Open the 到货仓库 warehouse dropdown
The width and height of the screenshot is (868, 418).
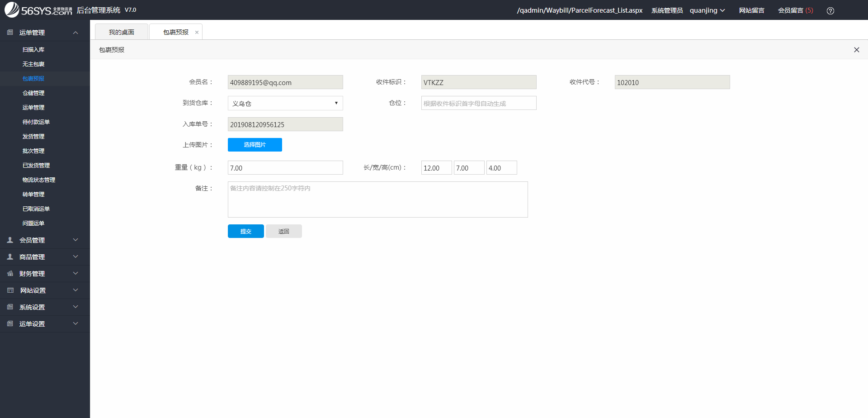(x=285, y=103)
